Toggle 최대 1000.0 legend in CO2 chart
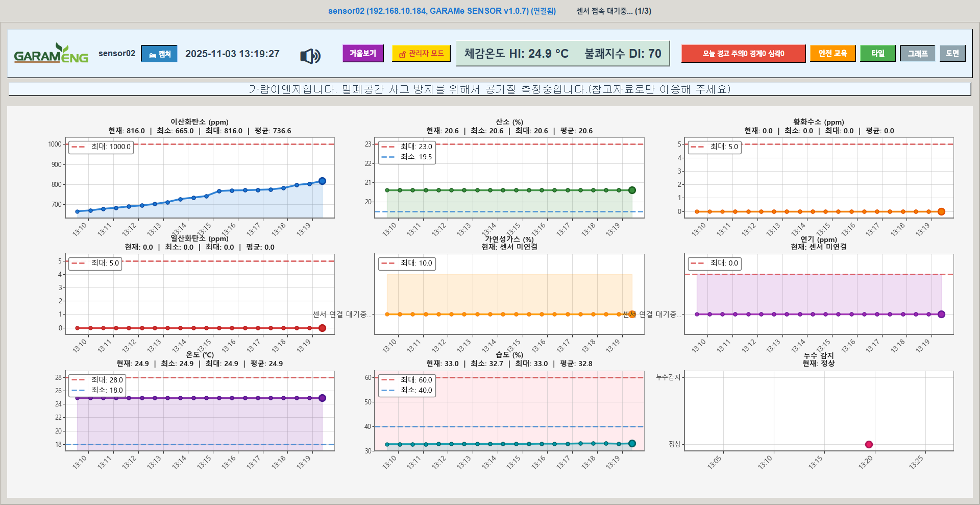Screen dimensions: 980x505 click(x=101, y=147)
